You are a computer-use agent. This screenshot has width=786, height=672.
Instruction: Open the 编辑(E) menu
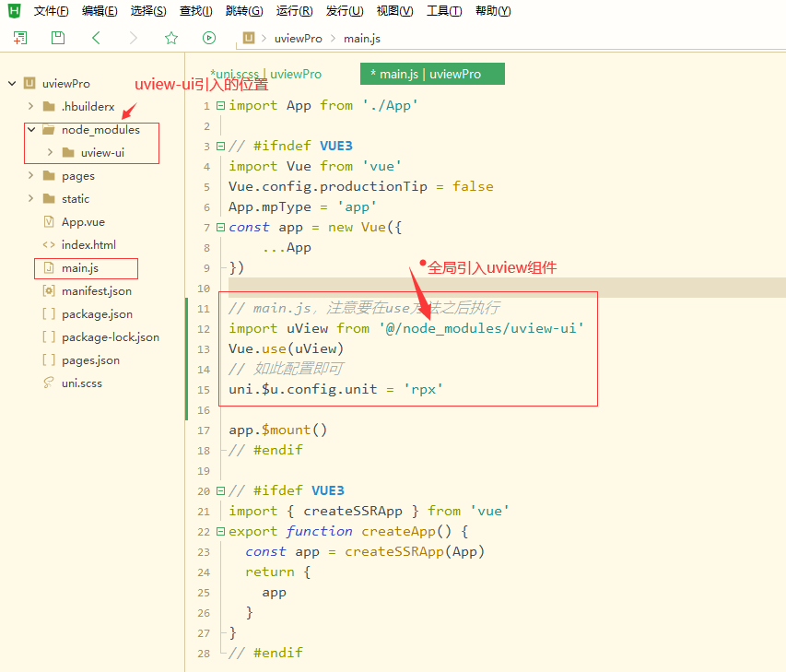coord(100,11)
